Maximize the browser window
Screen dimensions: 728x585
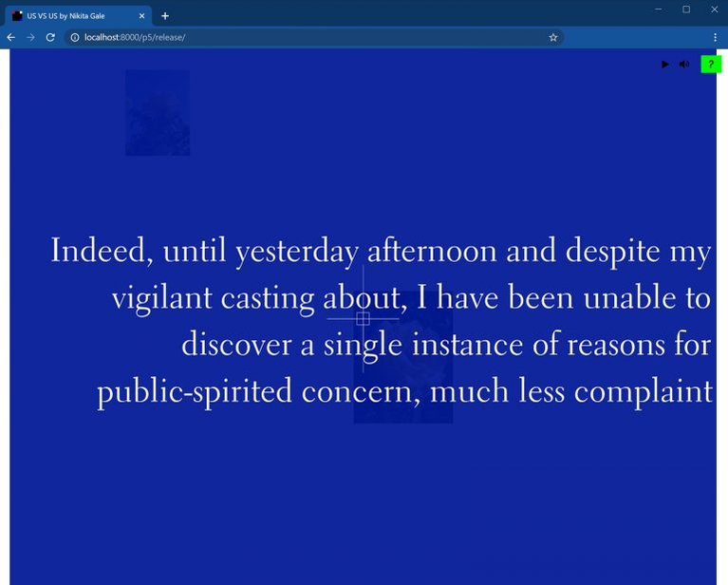(686, 9)
